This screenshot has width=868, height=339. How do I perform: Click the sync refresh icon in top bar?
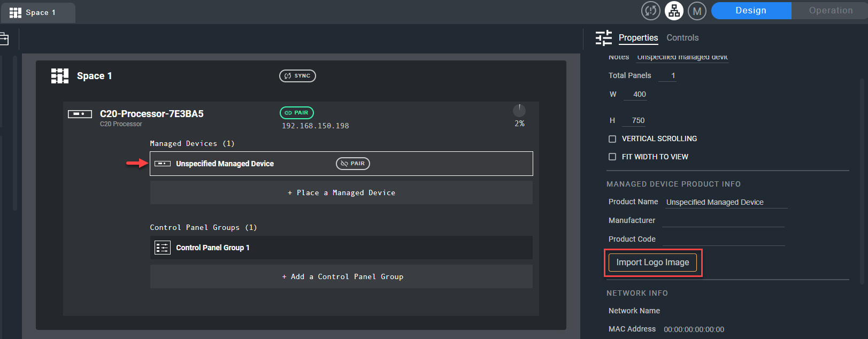point(650,11)
